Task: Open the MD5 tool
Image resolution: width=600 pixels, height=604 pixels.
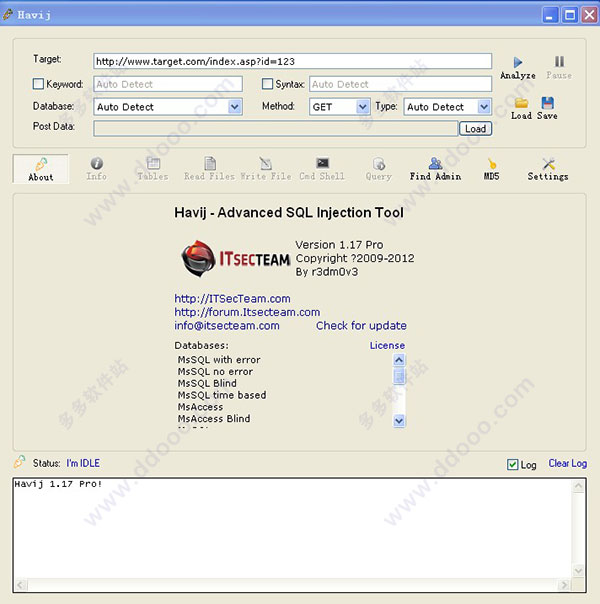Action: click(491, 169)
